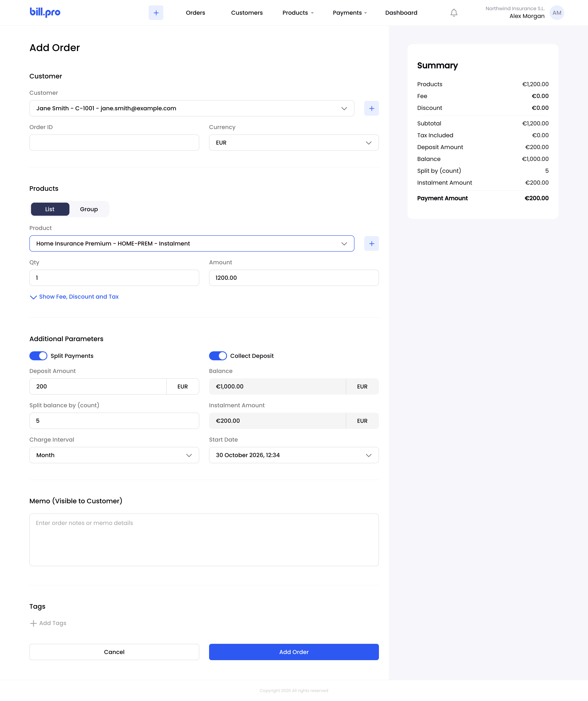Add a new customer with plus button
Image resolution: width=588 pixels, height=701 pixels.
pos(371,108)
